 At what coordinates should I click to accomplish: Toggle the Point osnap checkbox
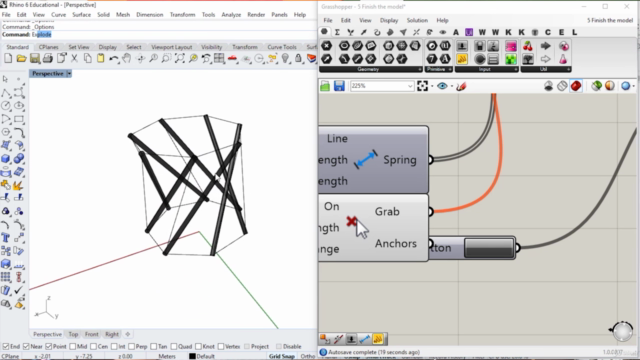click(49, 347)
